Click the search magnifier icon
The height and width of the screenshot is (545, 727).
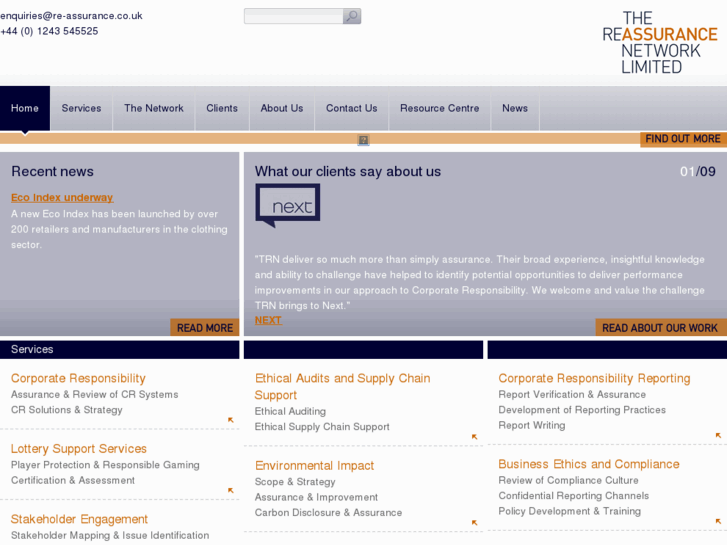352,16
